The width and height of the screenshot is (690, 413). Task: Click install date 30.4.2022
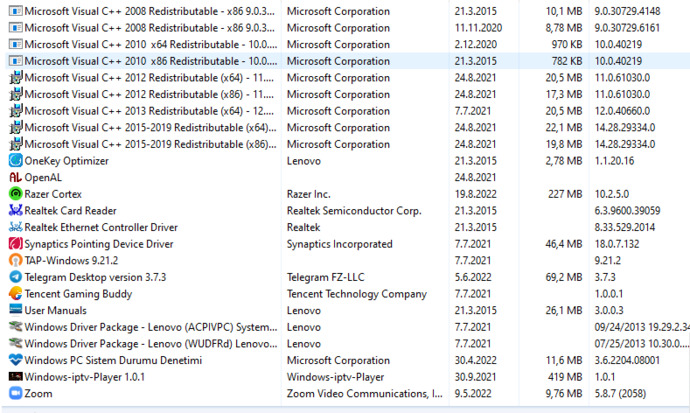pyautogui.click(x=476, y=360)
